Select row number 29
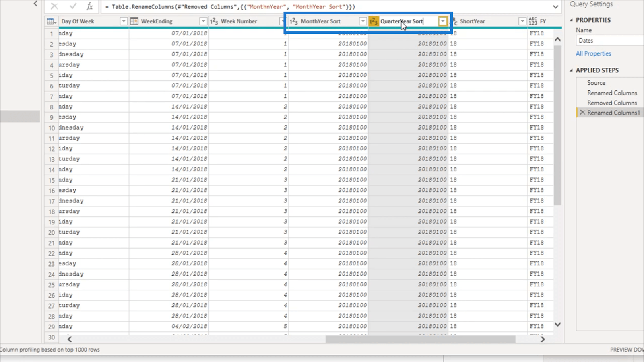 pos(51,326)
